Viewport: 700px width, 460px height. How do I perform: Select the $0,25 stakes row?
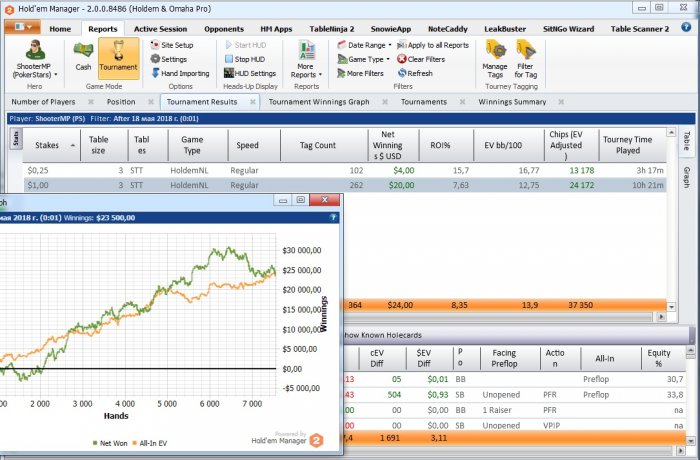point(344,170)
